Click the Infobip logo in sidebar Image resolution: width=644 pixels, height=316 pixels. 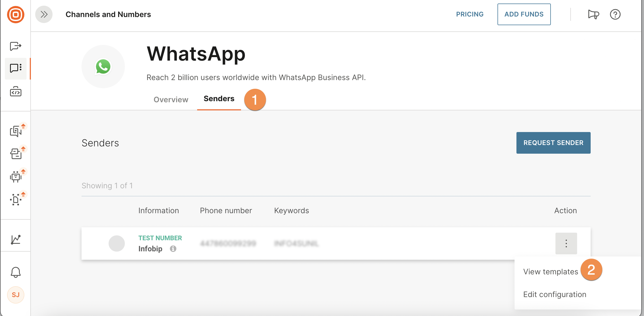[x=16, y=15]
